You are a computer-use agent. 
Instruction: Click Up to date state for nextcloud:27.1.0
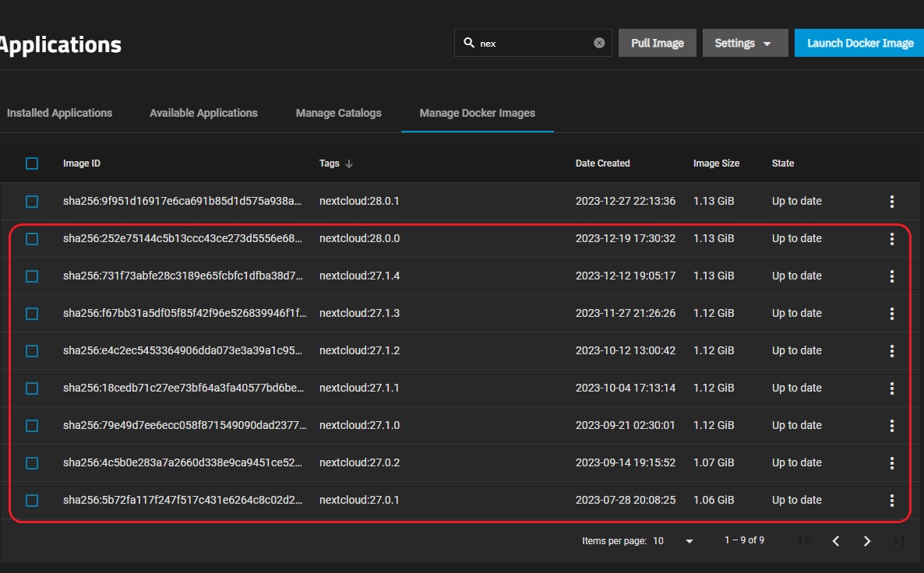click(797, 424)
